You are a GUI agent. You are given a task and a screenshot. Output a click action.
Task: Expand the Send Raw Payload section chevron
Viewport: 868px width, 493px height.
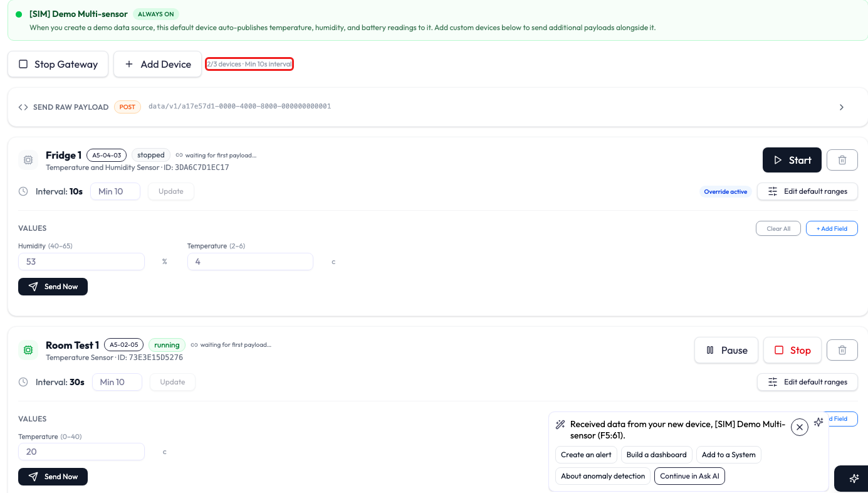tap(842, 107)
